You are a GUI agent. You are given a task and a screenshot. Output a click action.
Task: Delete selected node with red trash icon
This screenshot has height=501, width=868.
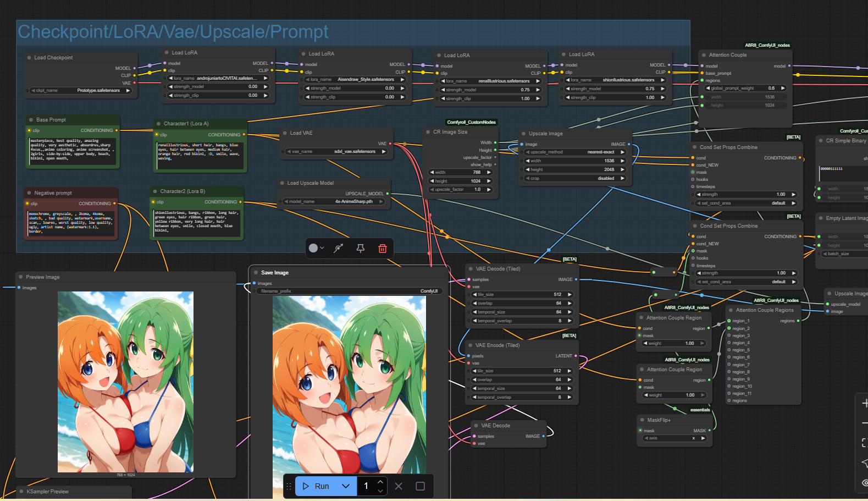[x=383, y=249]
